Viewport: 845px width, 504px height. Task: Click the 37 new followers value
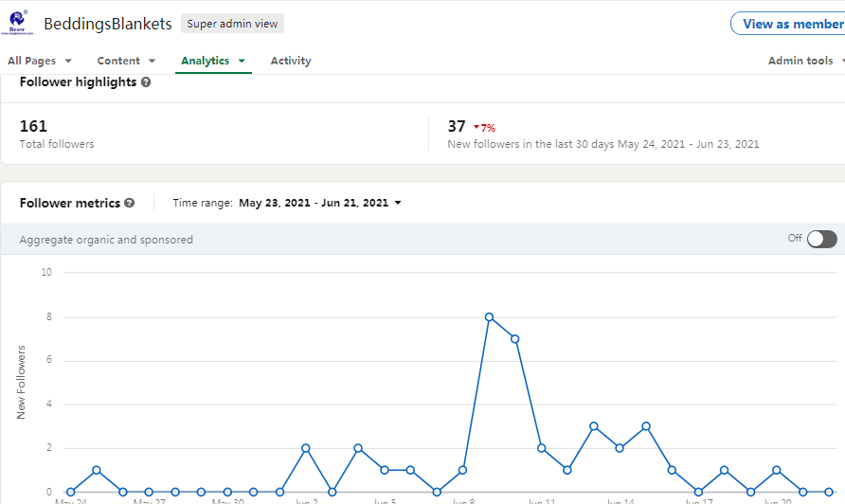[457, 126]
